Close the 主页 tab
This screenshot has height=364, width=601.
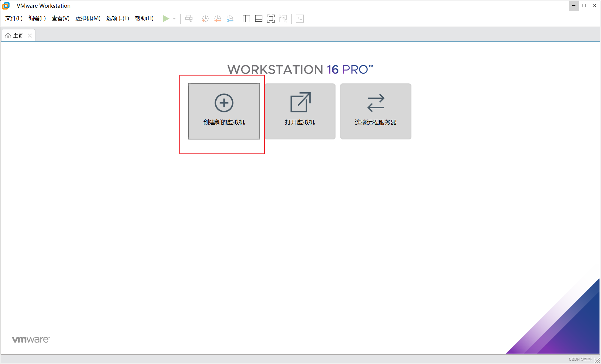click(x=30, y=36)
